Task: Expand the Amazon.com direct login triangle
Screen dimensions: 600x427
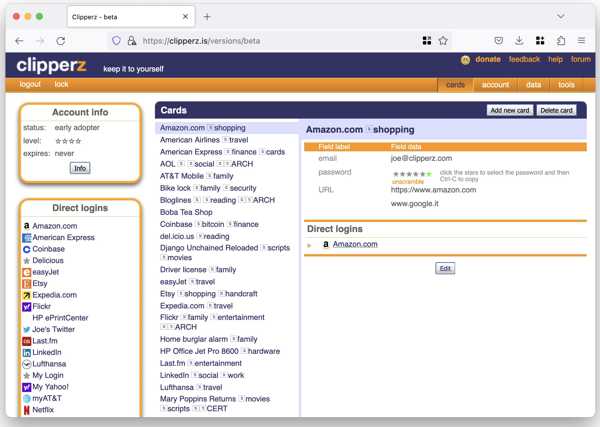Action: [309, 245]
